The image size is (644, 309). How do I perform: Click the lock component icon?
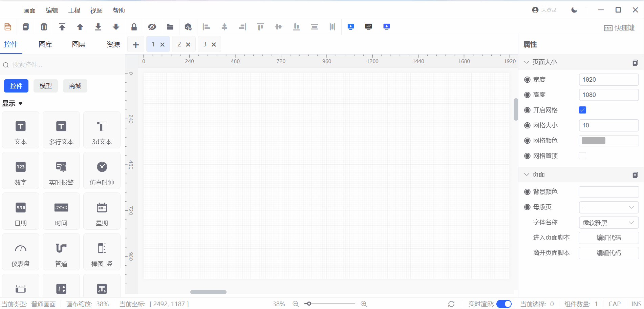pyautogui.click(x=134, y=27)
